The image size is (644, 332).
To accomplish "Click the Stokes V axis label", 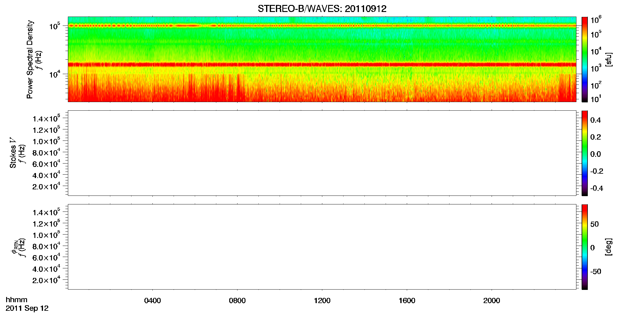I will click(x=13, y=153).
